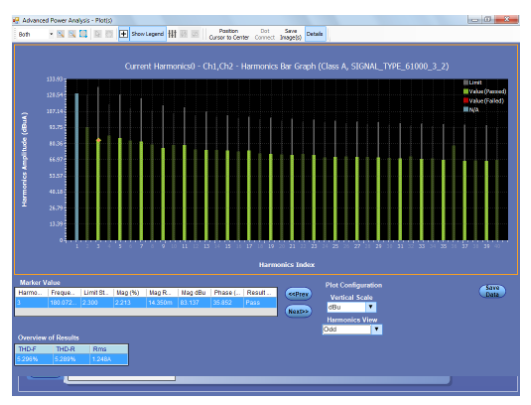This screenshot has height=405, width=531.
Task: Open the Vertical Scale dBu dropdown
Action: tap(371, 307)
